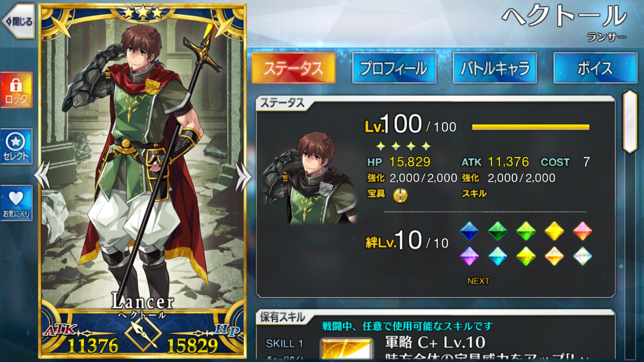This screenshot has height=362, width=644.
Task: Select the blue bond crystal icon
Action: [x=469, y=231]
